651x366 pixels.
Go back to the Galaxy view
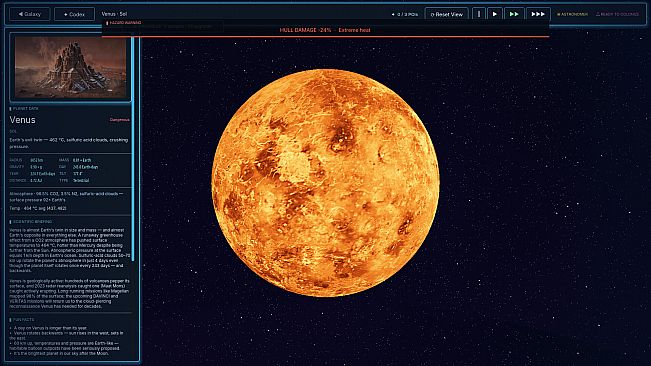[29, 14]
